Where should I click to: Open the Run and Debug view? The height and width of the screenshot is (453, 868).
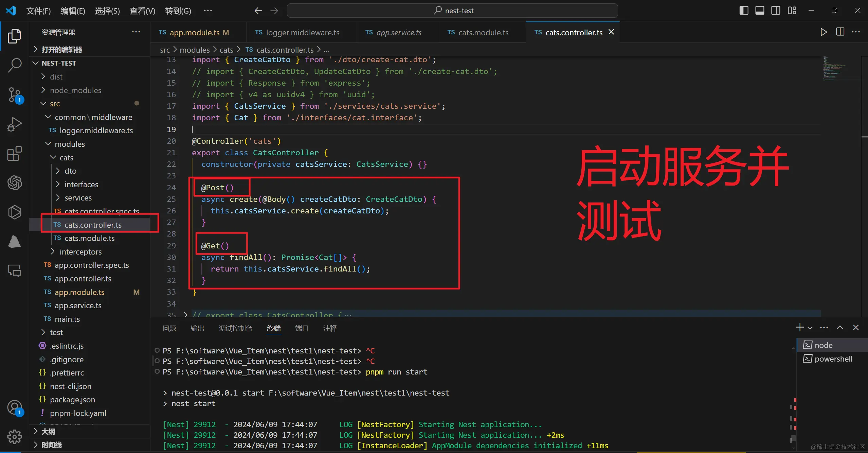pos(14,124)
